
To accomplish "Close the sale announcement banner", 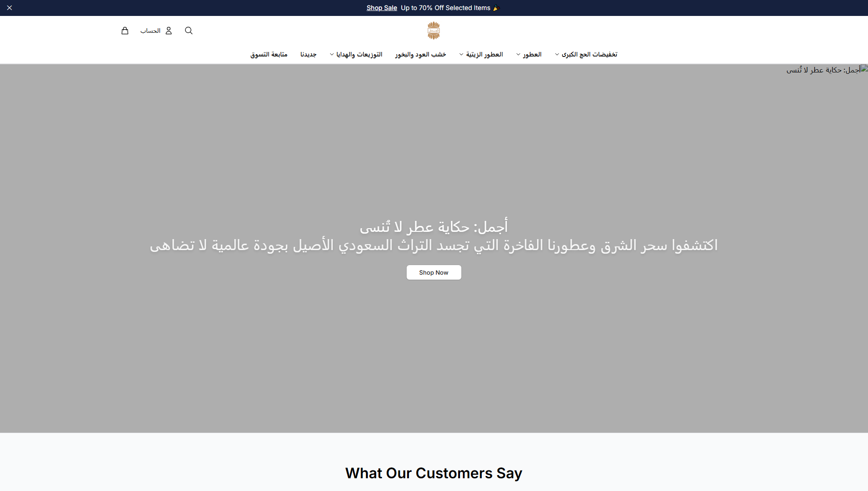I will tap(10, 8).
